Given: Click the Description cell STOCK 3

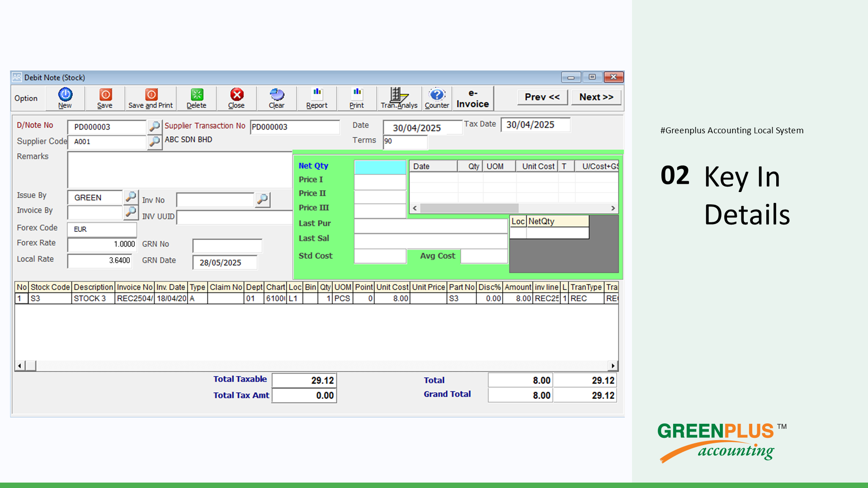Looking at the screenshot, I should tap(93, 298).
